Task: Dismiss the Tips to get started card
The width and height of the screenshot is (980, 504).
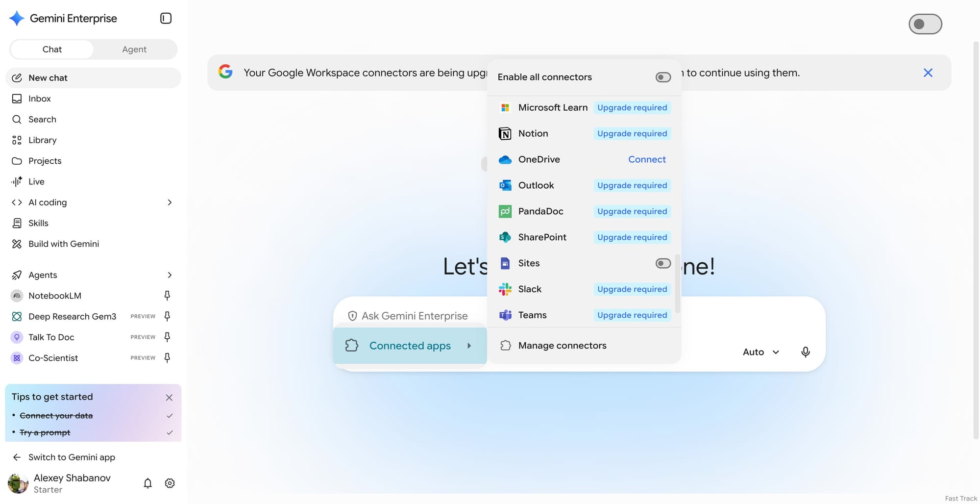Action: point(169,398)
